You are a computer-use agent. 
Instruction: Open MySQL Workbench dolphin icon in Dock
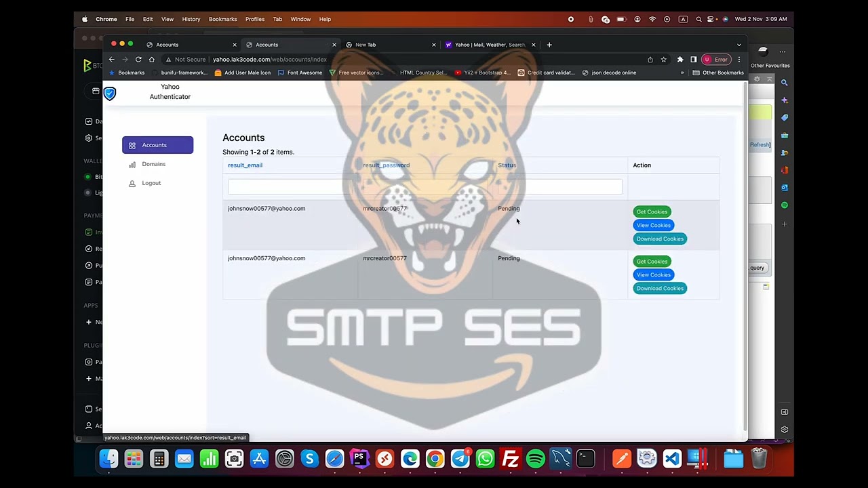[560, 459]
